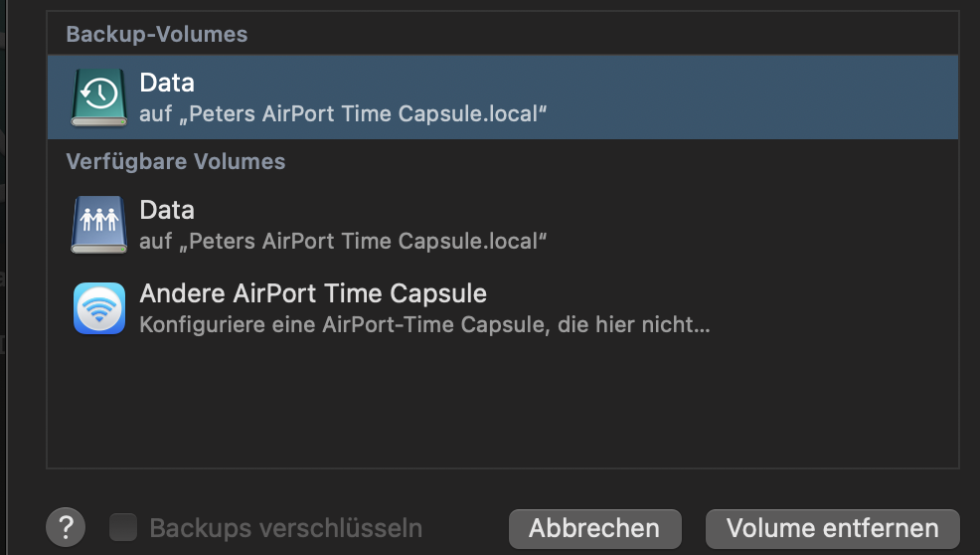Click the Konfiguriere eine AirPort-Time Capsule description
The height and width of the screenshot is (555, 980).
pos(424,324)
